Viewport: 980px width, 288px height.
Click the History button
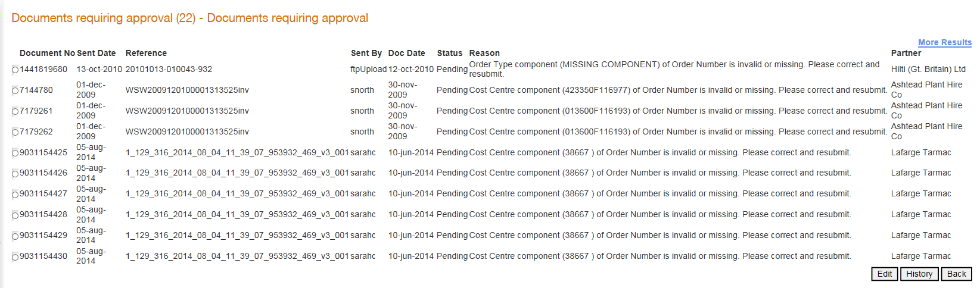pos(919,274)
